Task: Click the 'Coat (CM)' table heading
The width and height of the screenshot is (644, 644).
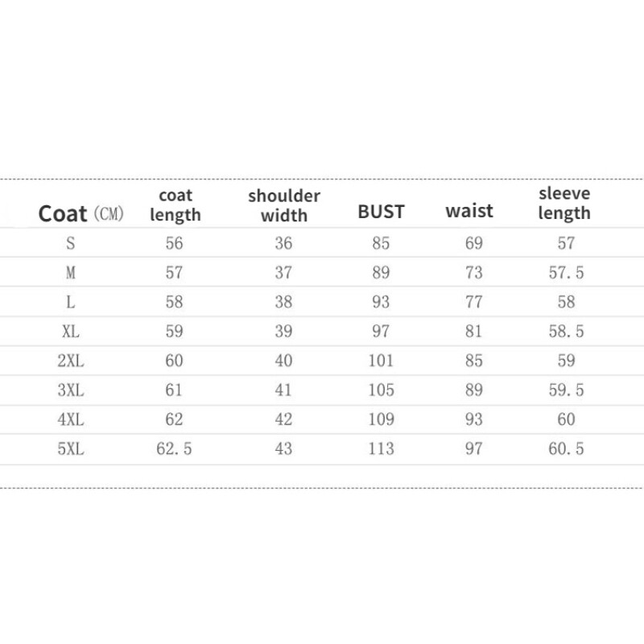Action: [x=80, y=214]
